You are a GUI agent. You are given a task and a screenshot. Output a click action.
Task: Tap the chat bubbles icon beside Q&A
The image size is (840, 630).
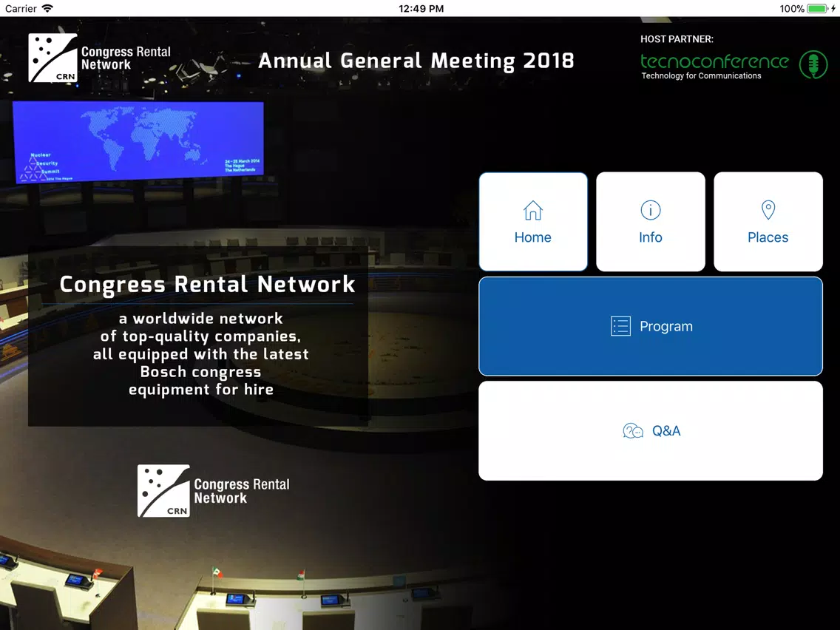point(633,430)
